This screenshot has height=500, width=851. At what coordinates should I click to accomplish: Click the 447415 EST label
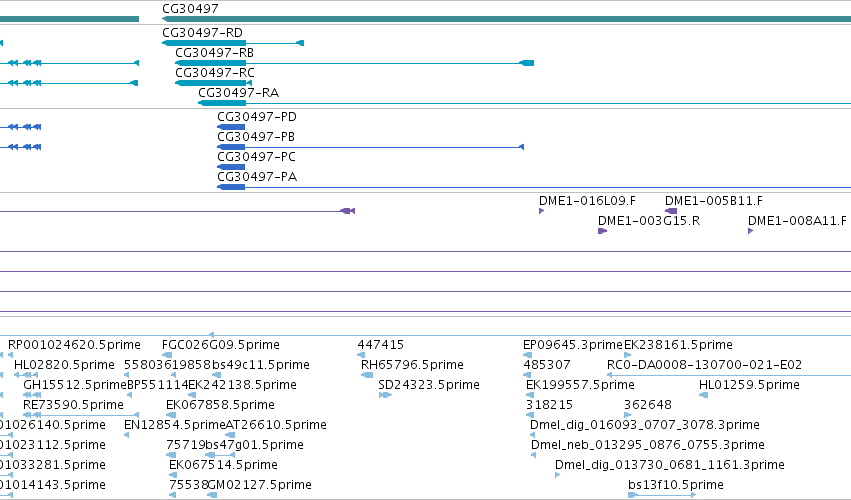(380, 345)
